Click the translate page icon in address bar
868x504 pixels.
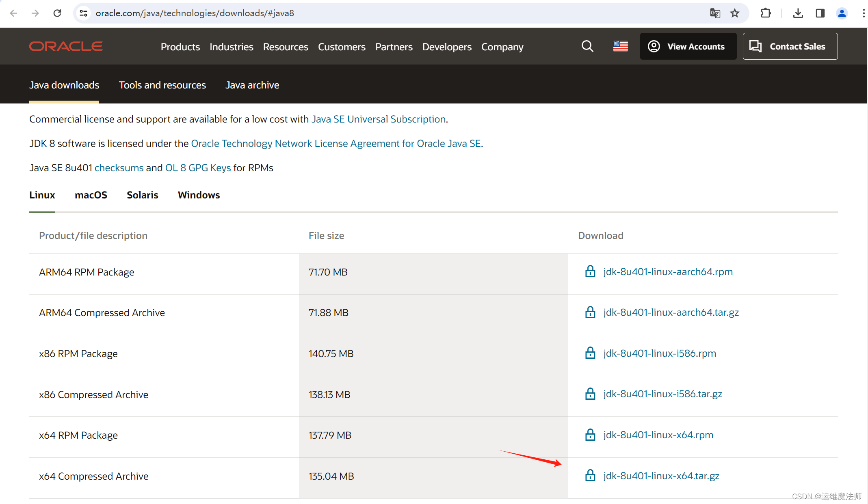point(715,13)
